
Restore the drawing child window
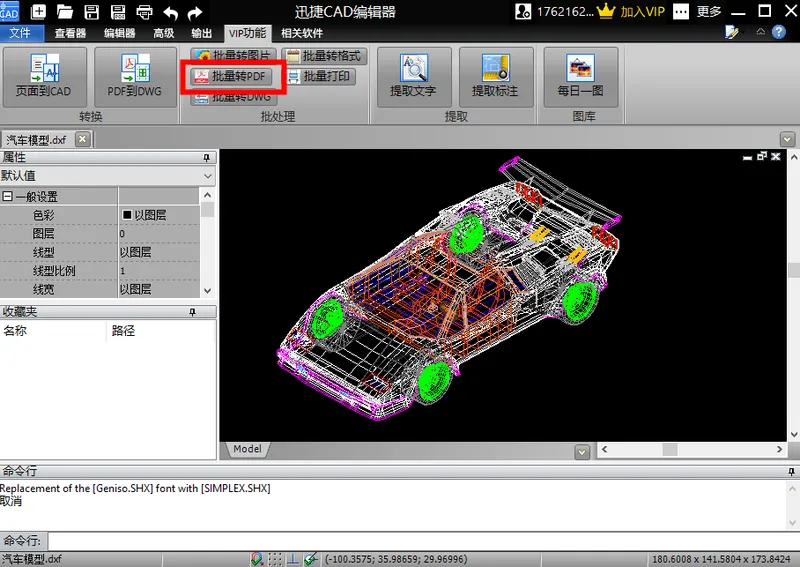coord(762,156)
